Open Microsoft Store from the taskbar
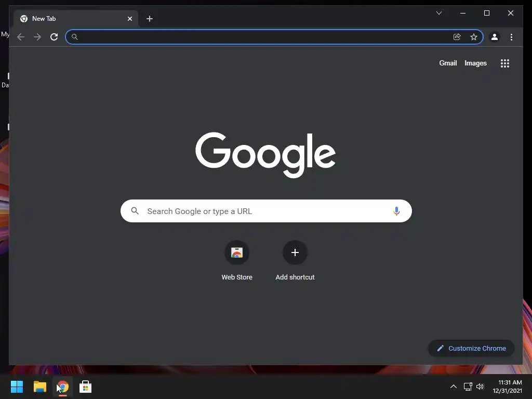Image resolution: width=532 pixels, height=399 pixels. [86, 387]
